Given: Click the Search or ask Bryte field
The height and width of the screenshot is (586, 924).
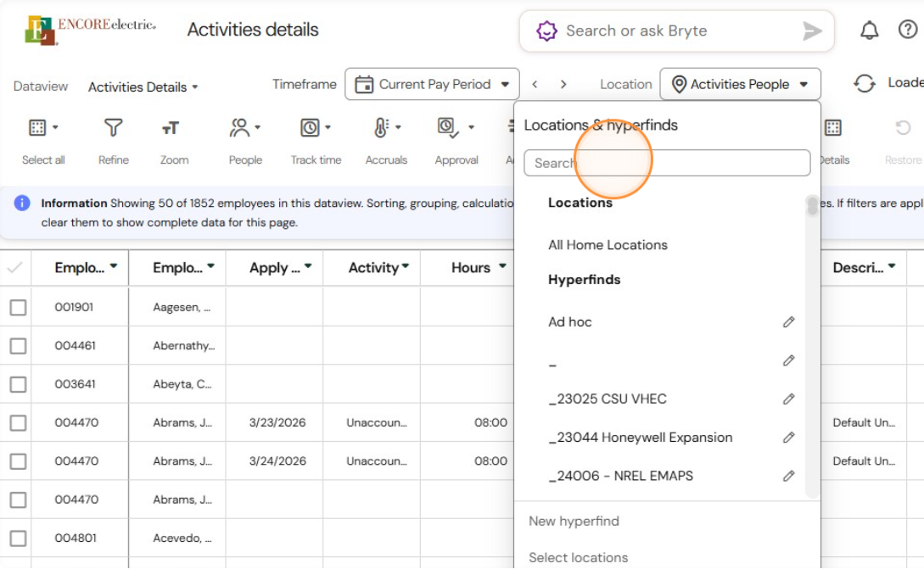Looking at the screenshot, I should point(676,31).
